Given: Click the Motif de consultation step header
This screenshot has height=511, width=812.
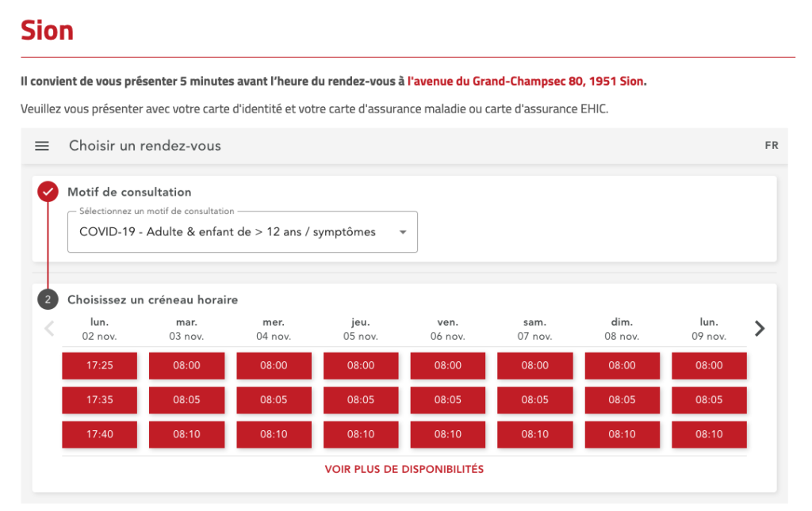Looking at the screenshot, I should tap(129, 192).
